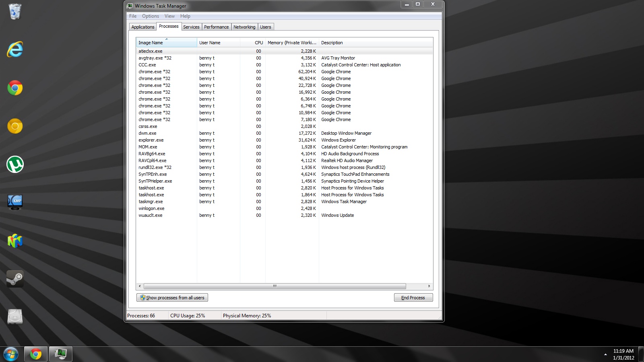This screenshot has height=362, width=644.
Task: Click the horizontal scrollbar thumb
Action: [x=275, y=286]
